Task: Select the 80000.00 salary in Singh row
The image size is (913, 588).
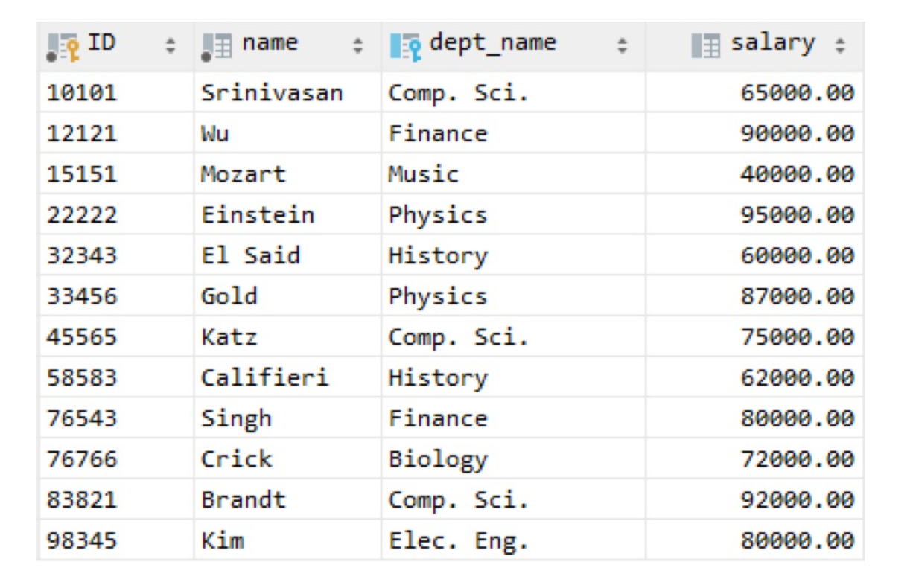Action: [755, 418]
